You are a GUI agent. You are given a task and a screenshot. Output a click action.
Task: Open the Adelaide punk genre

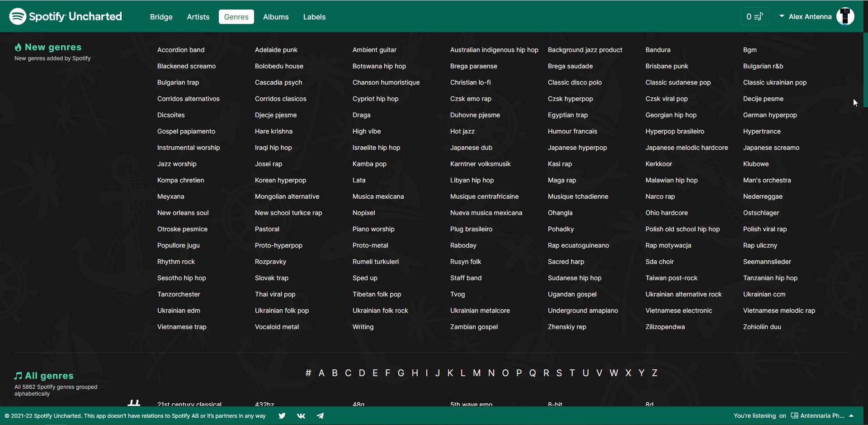coord(276,50)
